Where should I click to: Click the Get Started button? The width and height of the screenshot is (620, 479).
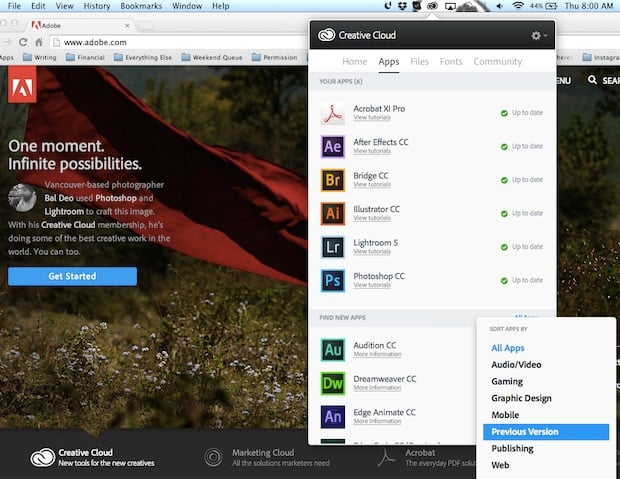[72, 276]
